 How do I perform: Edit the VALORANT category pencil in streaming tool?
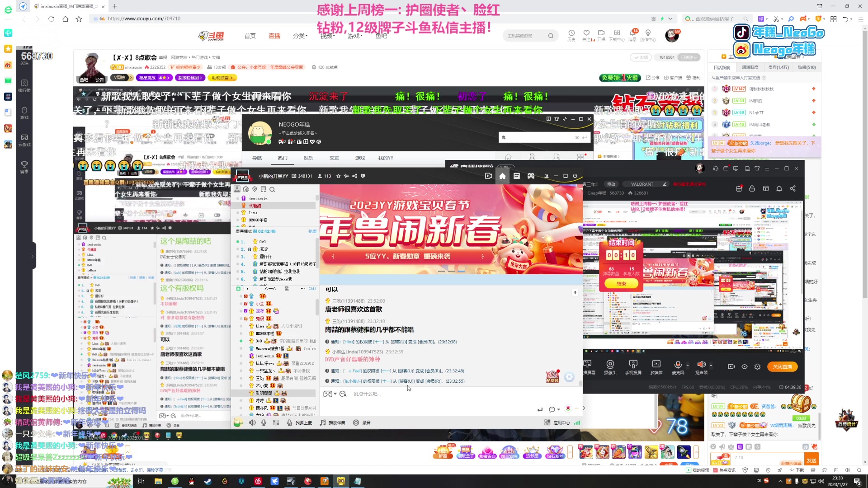tap(665, 184)
